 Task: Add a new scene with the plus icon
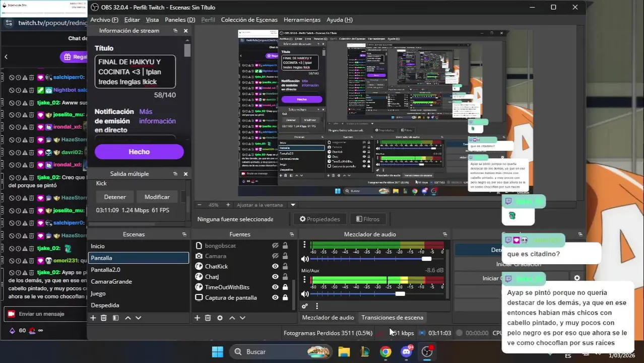(93, 318)
